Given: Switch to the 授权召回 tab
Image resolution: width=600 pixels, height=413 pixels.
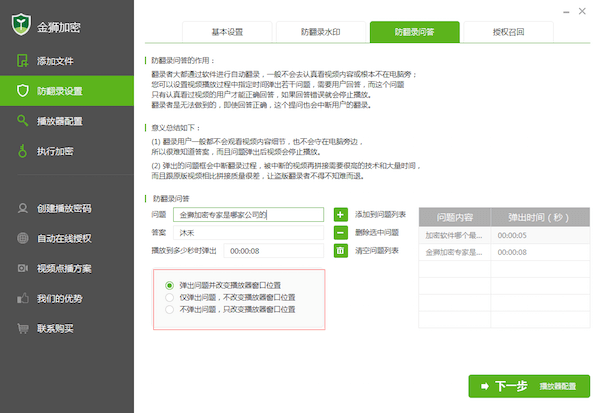Looking at the screenshot, I should click(x=508, y=32).
